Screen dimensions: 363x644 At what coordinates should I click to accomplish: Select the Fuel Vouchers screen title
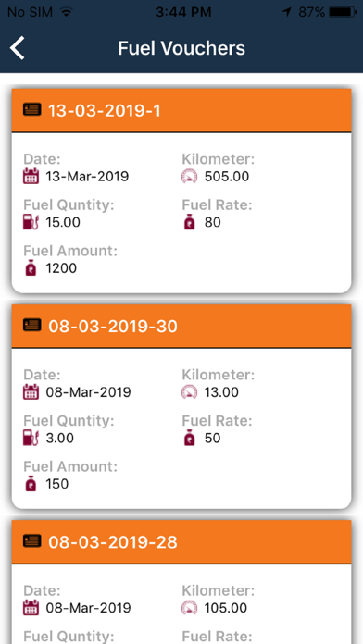click(x=181, y=48)
